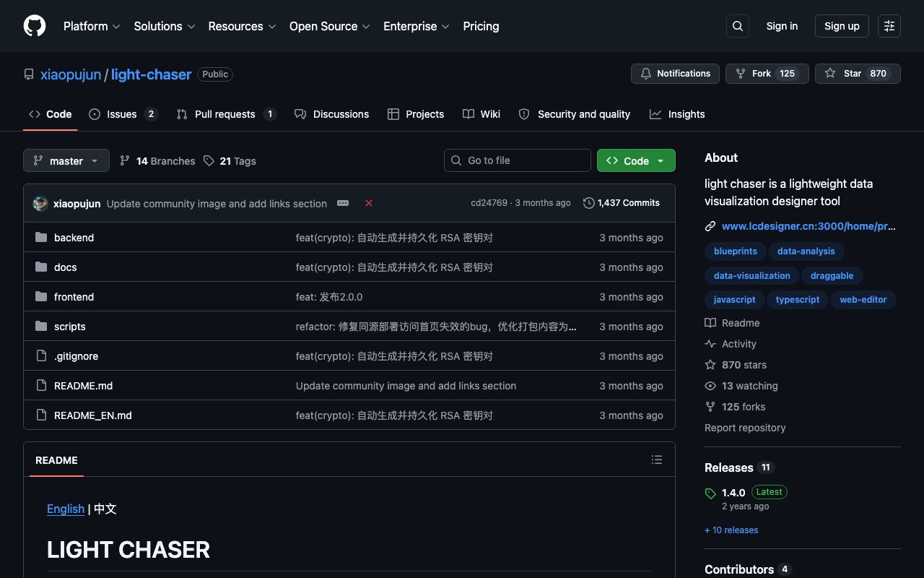This screenshot has width=924, height=578.
Task: Open the xiaopujun owner profile link
Action: (71, 74)
